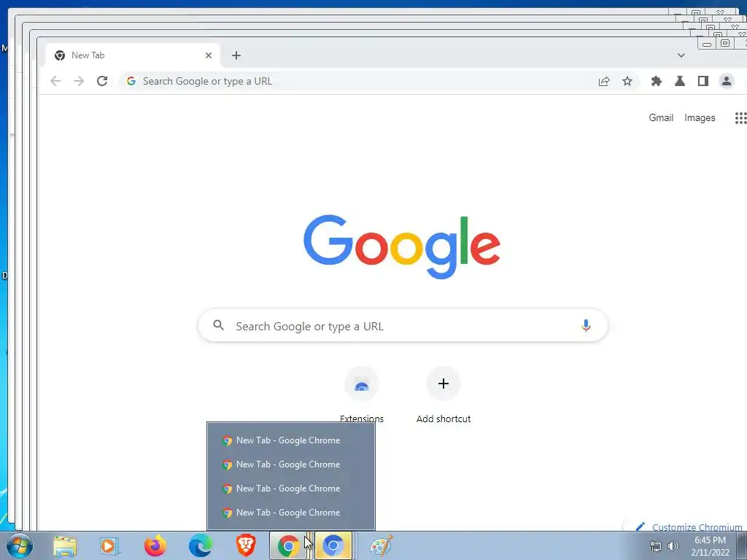Viewport: 747px width, 560px height.
Task: Switch to second New Tab - Google Chrome entry
Action: pyautogui.click(x=290, y=464)
